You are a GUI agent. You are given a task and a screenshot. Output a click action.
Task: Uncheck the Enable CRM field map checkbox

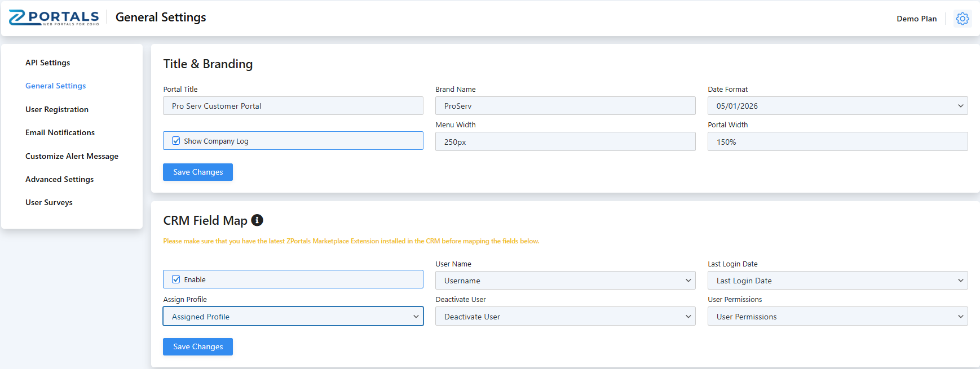[x=176, y=279]
